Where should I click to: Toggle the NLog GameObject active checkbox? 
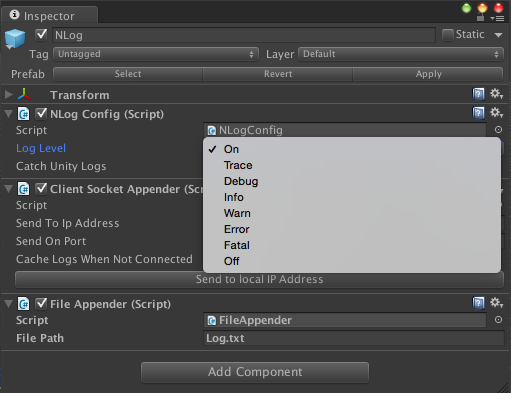(x=41, y=35)
